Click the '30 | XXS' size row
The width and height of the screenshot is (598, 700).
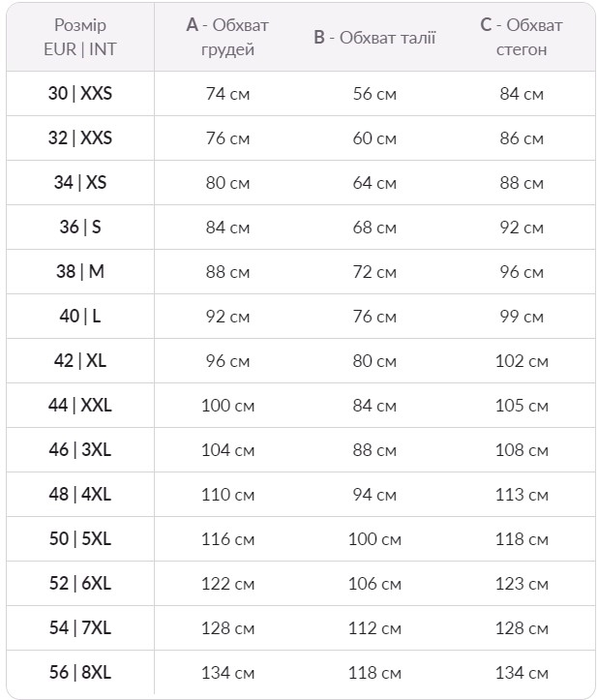[301, 93]
